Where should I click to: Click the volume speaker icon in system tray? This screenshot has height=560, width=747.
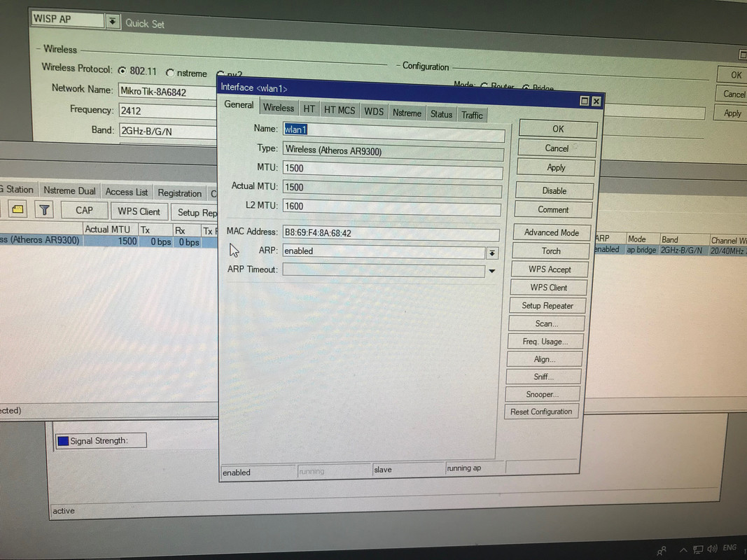coord(713,549)
